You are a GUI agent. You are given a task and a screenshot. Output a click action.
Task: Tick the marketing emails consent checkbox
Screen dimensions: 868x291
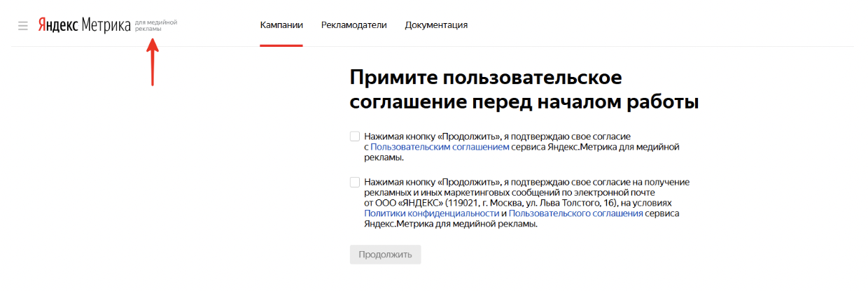[355, 182]
